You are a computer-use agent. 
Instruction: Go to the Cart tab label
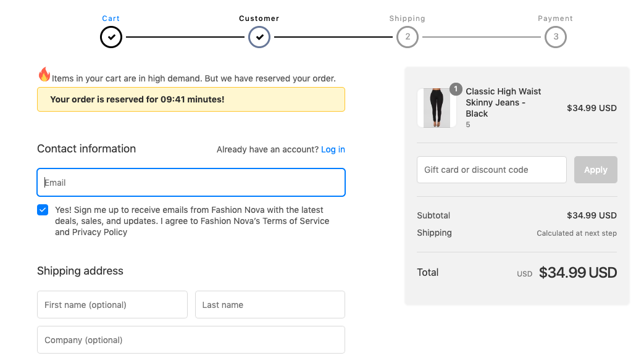[111, 19]
